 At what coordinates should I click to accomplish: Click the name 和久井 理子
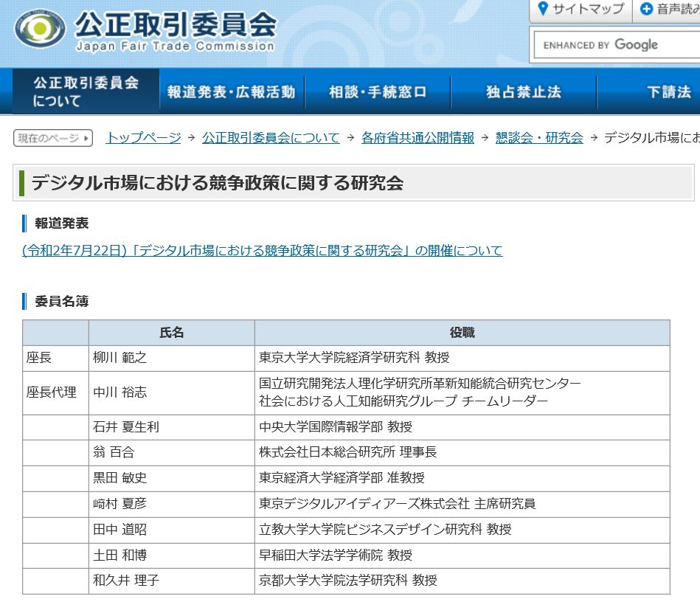(x=126, y=581)
